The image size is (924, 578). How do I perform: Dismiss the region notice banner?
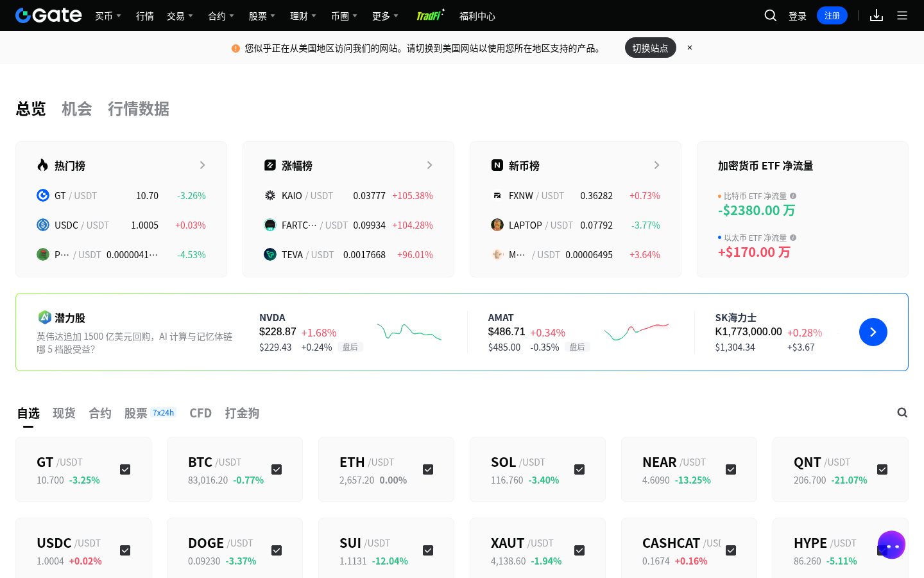pyautogui.click(x=690, y=48)
